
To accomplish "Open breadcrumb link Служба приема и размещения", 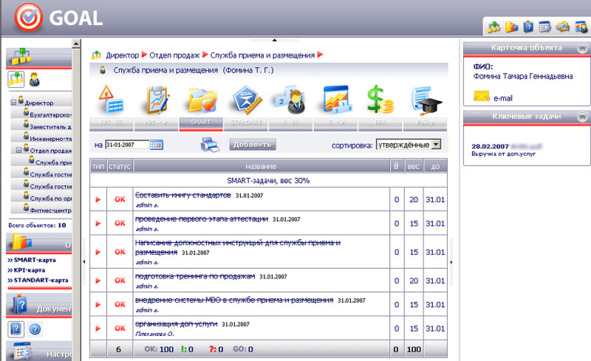I will coord(262,55).
